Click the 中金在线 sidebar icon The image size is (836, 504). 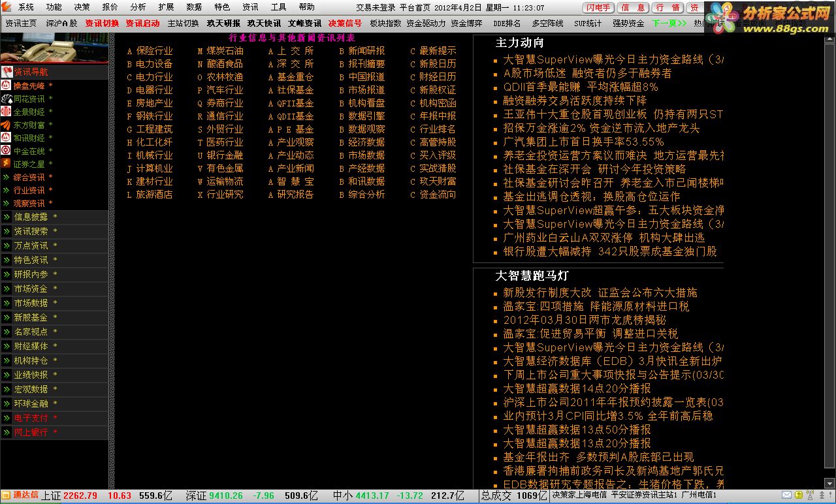coord(6,151)
